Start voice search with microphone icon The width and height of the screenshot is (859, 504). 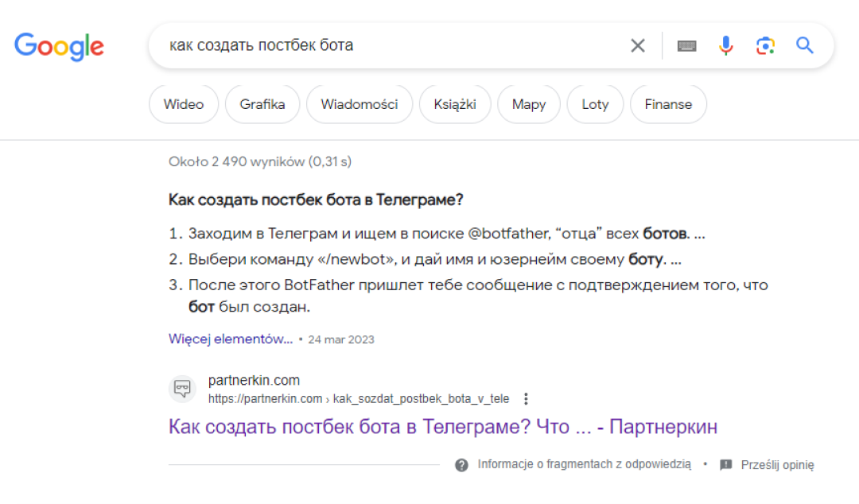click(x=726, y=45)
